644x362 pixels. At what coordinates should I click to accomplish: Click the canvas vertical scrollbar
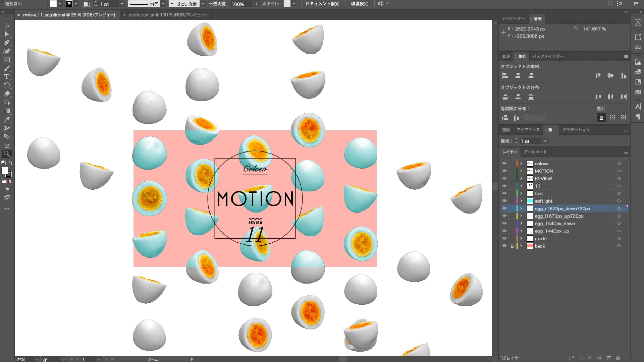[x=495, y=186]
